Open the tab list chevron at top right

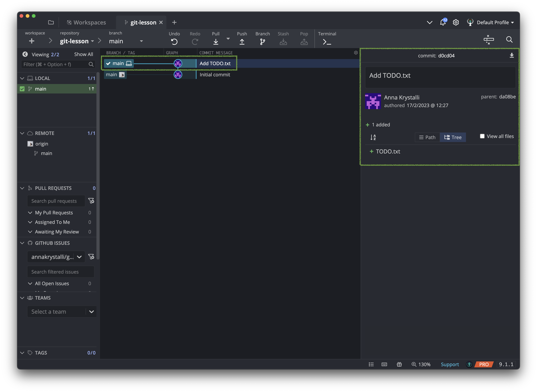429,22
